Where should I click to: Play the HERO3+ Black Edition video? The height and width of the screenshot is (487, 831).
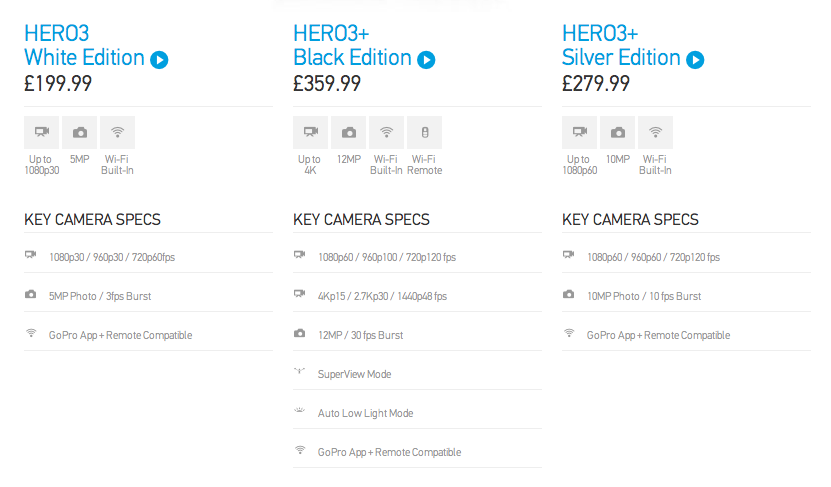pyautogui.click(x=427, y=60)
